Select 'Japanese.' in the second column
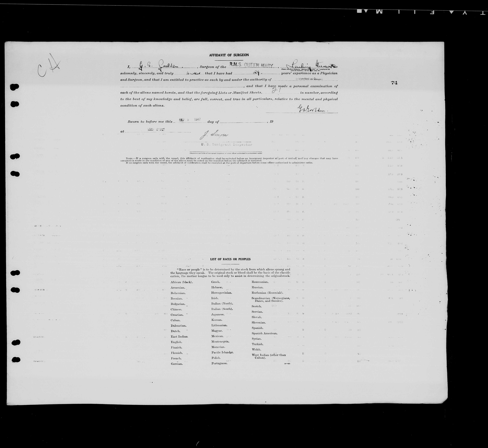This screenshot has width=488, height=448. tap(218, 314)
